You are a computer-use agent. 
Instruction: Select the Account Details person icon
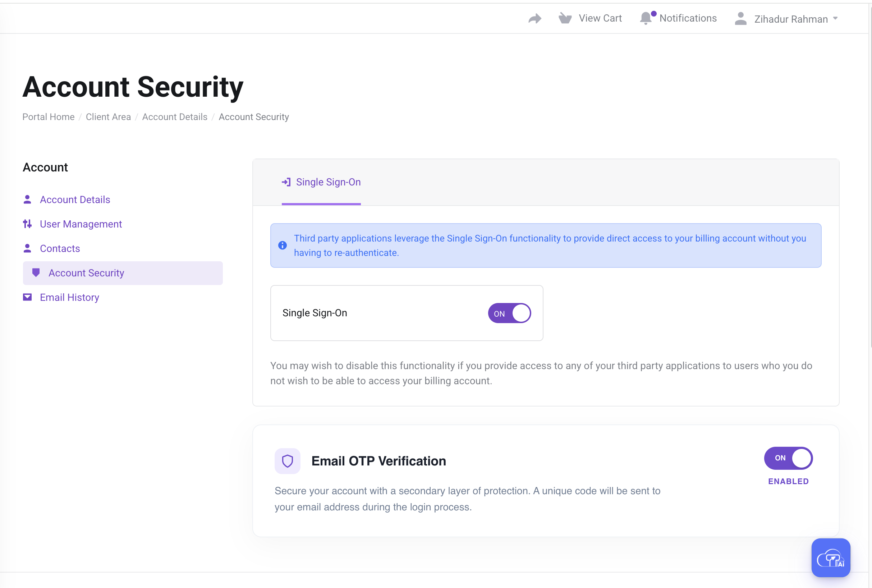click(x=27, y=199)
